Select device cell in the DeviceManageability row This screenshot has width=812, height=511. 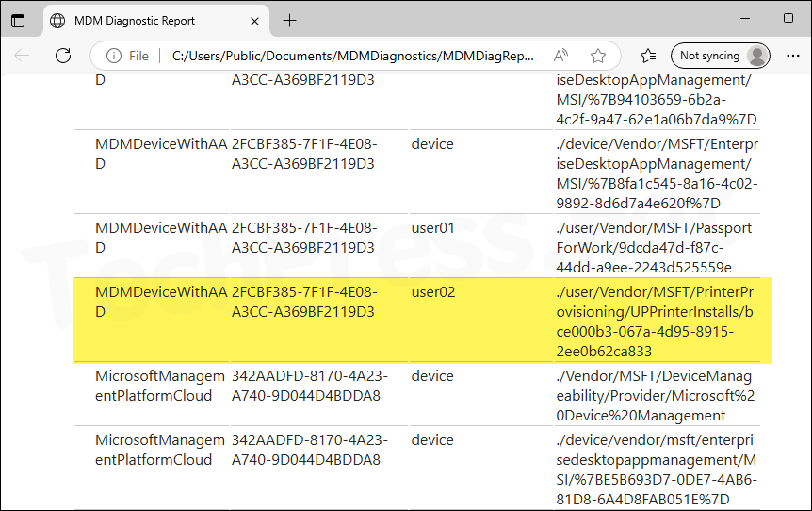pyautogui.click(x=432, y=376)
